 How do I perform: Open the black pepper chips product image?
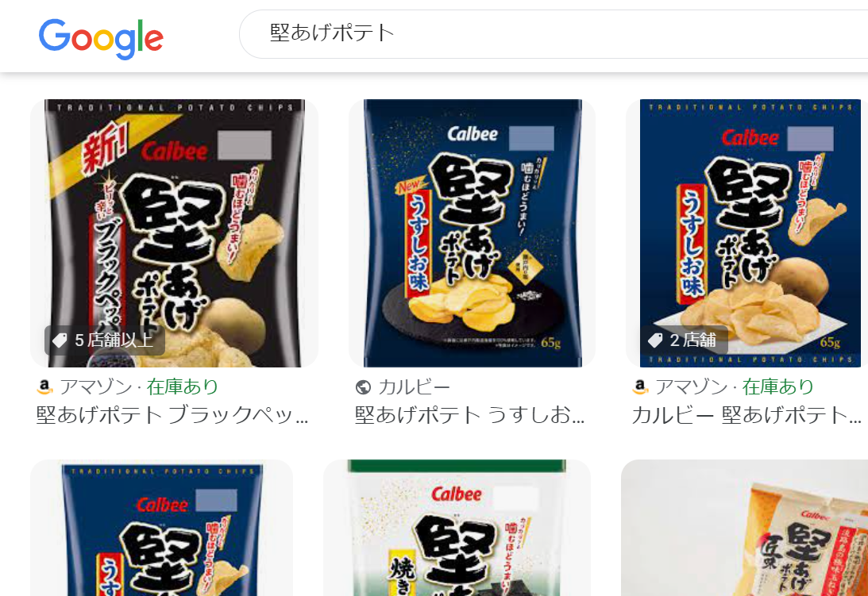[175, 233]
